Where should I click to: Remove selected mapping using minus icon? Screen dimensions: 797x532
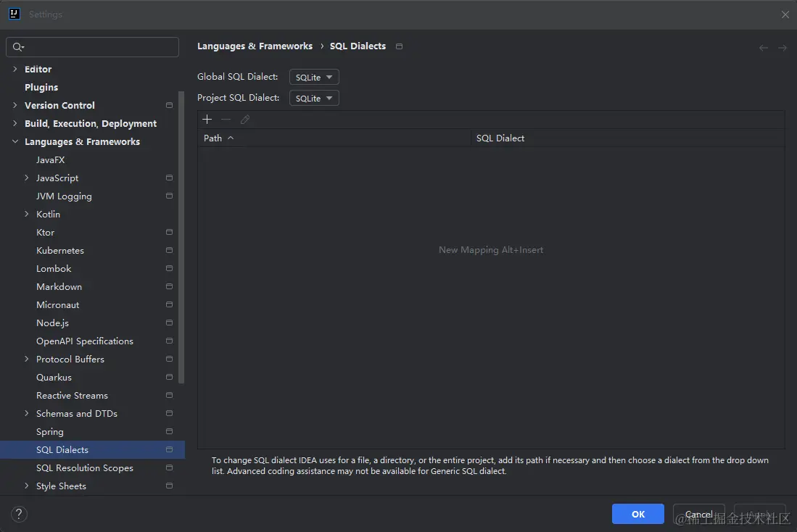click(226, 119)
